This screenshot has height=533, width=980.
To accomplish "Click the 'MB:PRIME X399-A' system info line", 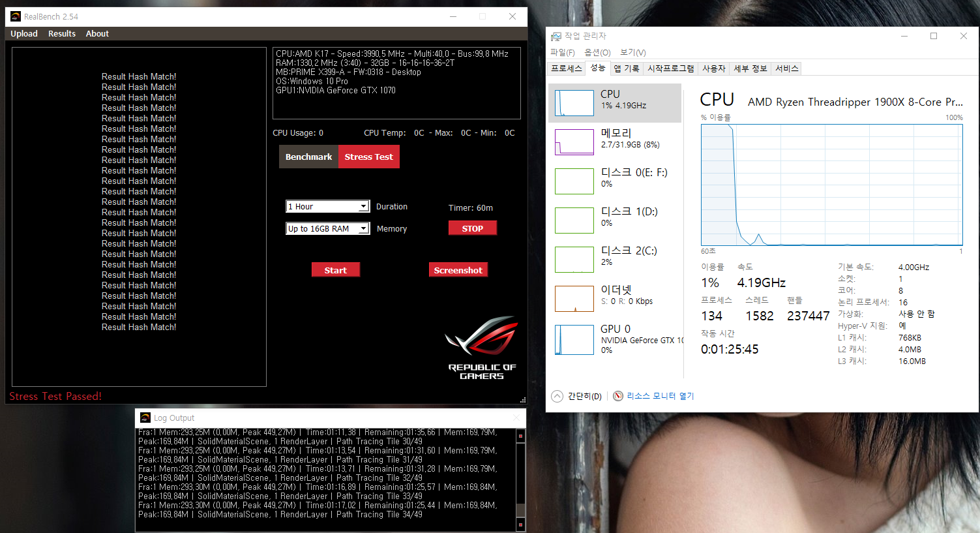I will click(348, 72).
